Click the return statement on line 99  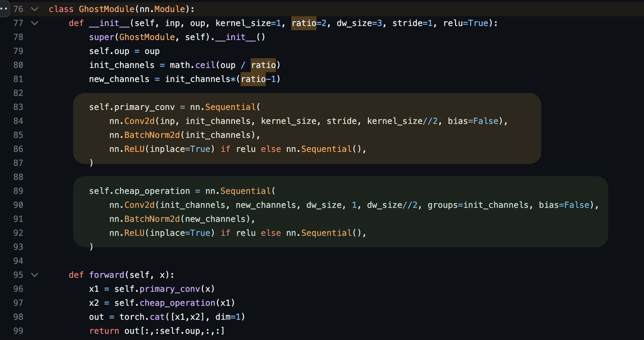coord(157,331)
